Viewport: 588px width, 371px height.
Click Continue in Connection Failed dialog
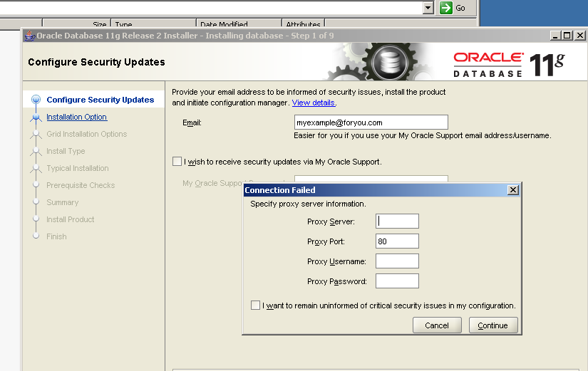pyautogui.click(x=493, y=325)
